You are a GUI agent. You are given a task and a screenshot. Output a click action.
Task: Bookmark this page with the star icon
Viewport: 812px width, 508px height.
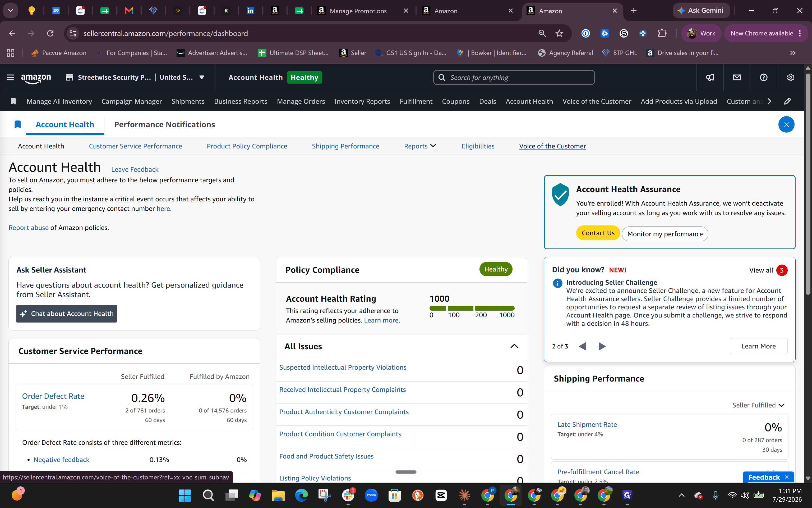click(x=559, y=33)
